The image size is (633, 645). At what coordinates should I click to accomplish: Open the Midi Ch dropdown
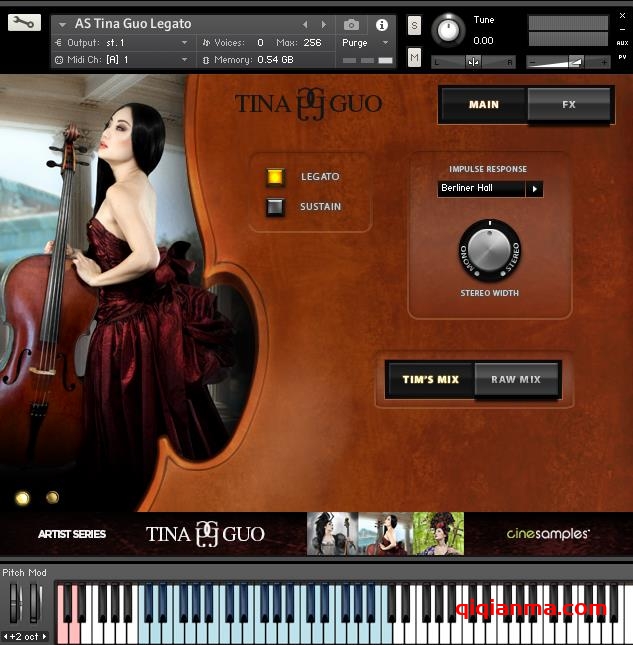(185, 60)
